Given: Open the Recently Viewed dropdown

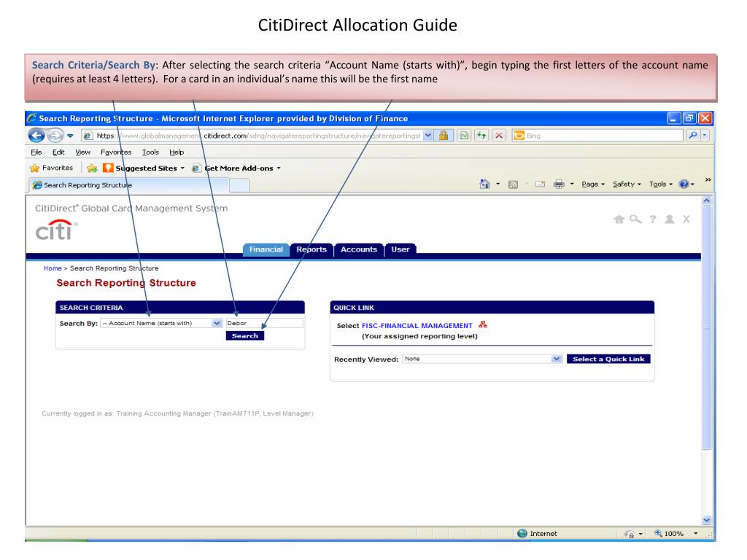Looking at the screenshot, I should (482, 359).
